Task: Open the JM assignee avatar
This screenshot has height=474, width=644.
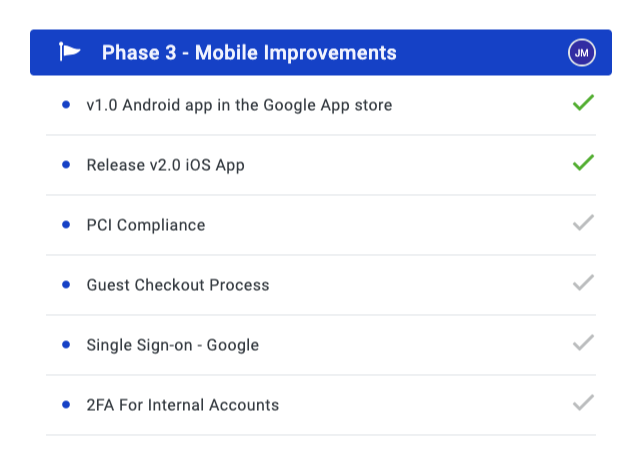Action: pyautogui.click(x=582, y=53)
